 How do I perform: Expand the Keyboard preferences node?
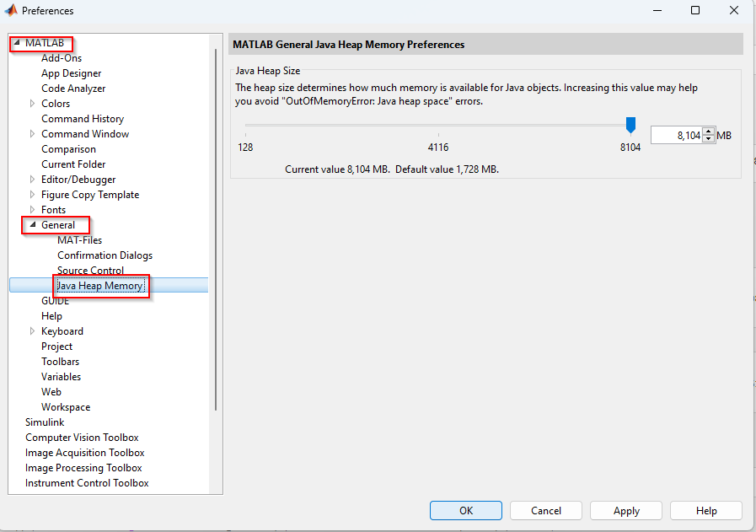coord(33,331)
